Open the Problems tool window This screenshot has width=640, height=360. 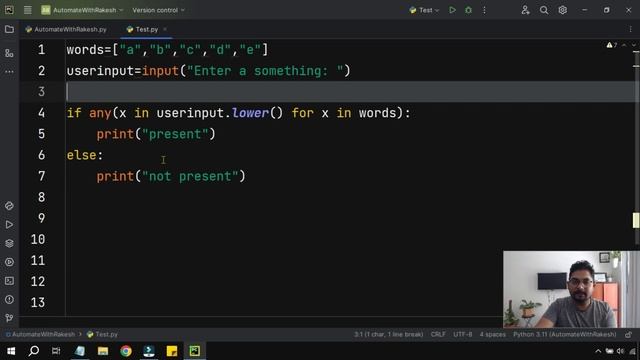9,300
